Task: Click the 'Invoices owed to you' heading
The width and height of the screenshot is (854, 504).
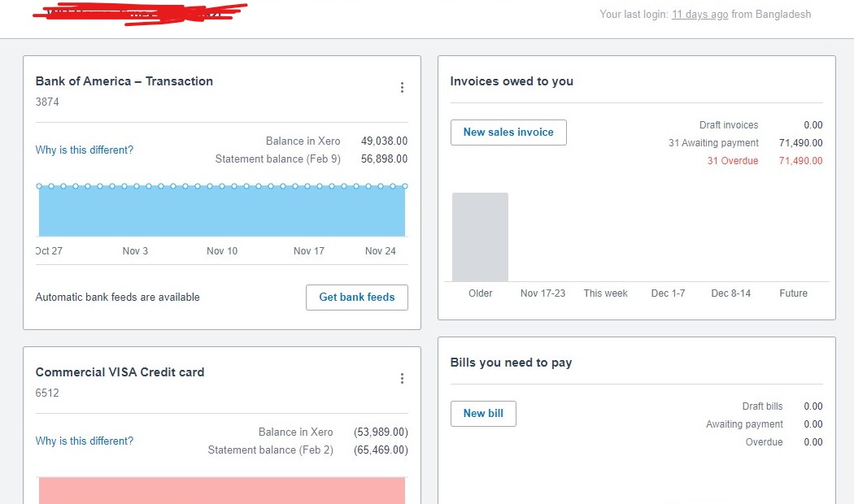Action: 512,81
